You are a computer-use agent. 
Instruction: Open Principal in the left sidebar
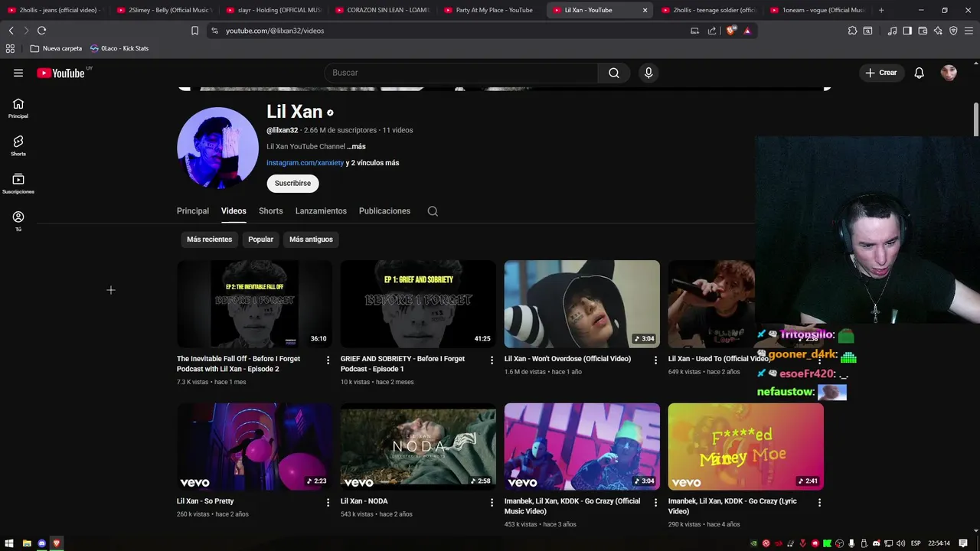click(x=18, y=108)
